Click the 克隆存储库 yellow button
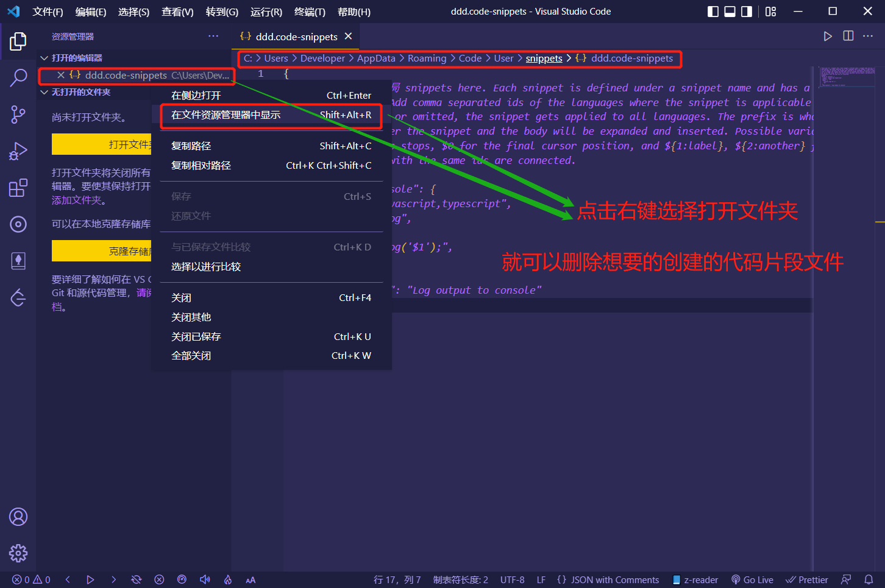The width and height of the screenshot is (885, 588). [102, 251]
